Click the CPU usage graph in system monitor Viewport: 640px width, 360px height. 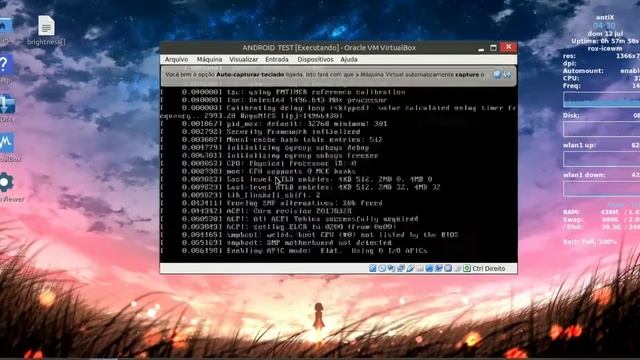602,100
